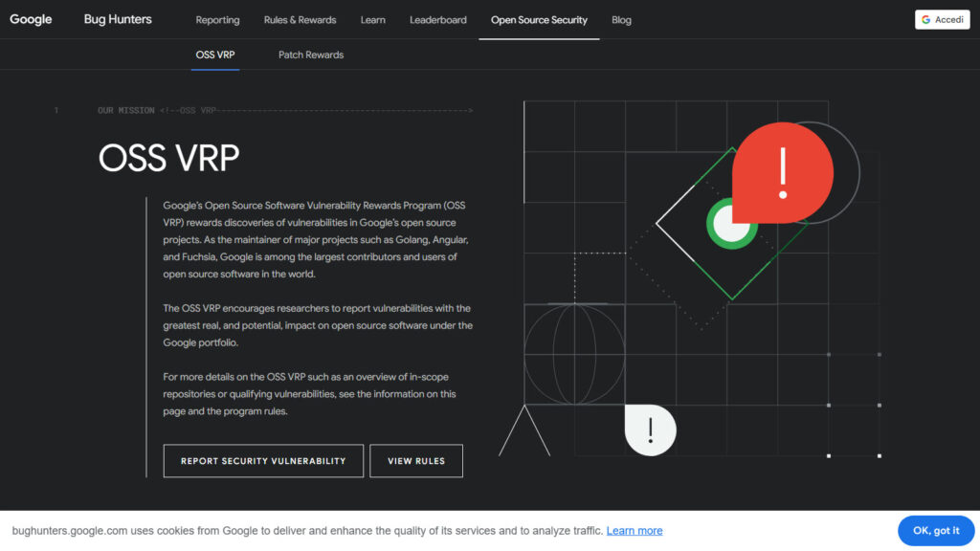Click the Google logo
The width and height of the screenshot is (980, 551).
pos(31,19)
